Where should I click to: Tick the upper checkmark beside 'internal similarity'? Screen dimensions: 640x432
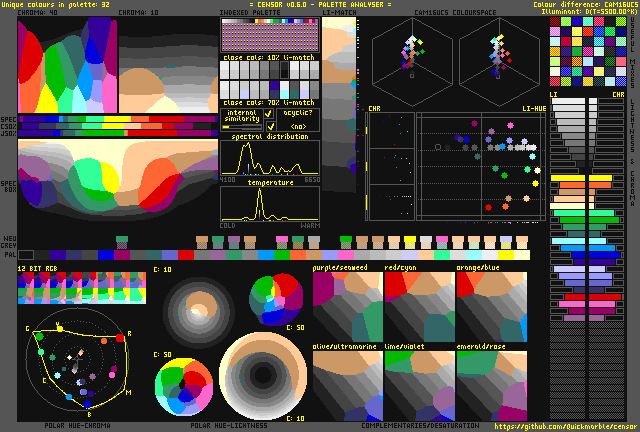coord(269,113)
